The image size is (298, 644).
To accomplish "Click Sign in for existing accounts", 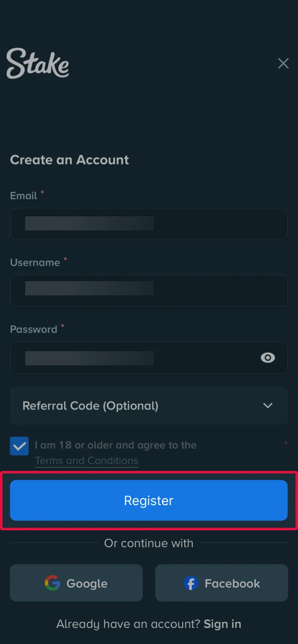I will point(222,623).
